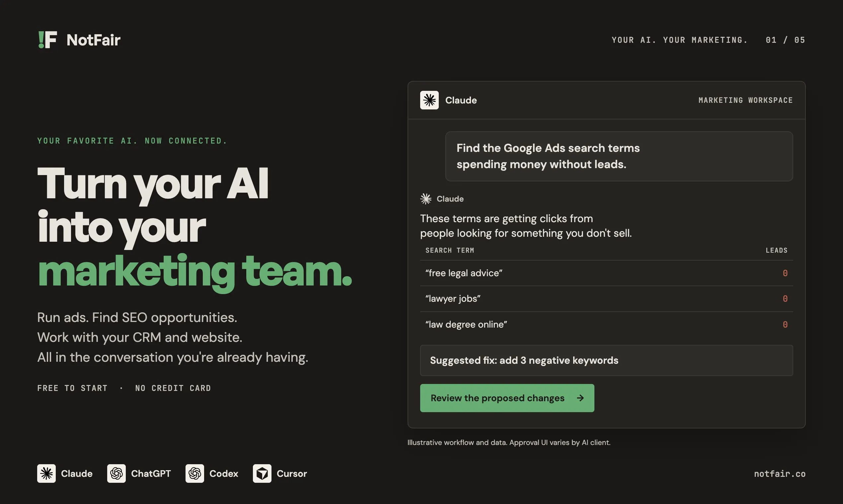Click the arrow on Review the proposed changes
Screen dimensions: 843x504
(x=580, y=398)
